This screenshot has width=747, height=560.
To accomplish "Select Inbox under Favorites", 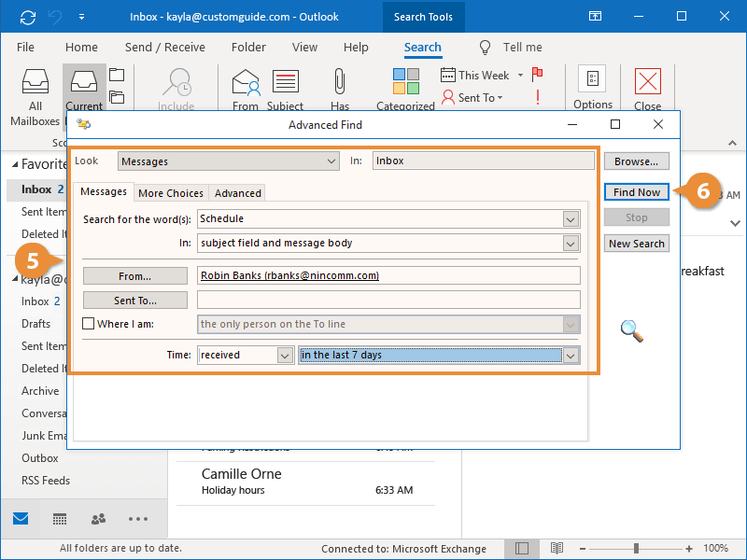I will click(x=36, y=189).
